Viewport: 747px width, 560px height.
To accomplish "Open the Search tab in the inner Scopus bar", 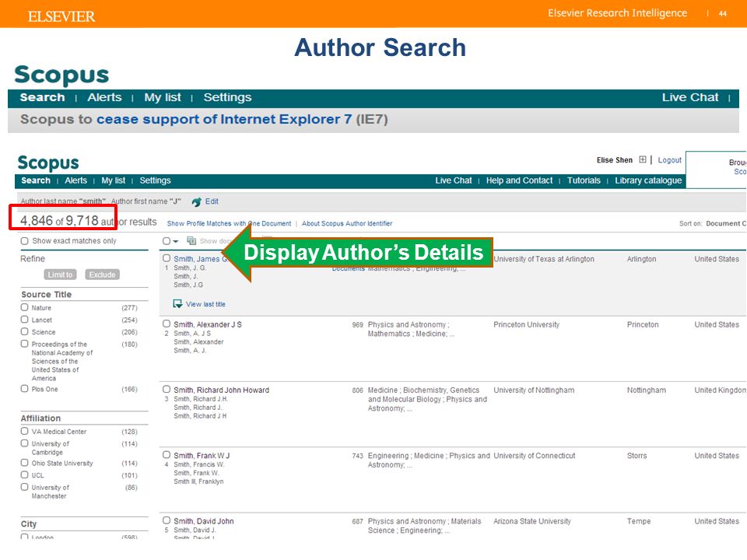I will (36, 180).
